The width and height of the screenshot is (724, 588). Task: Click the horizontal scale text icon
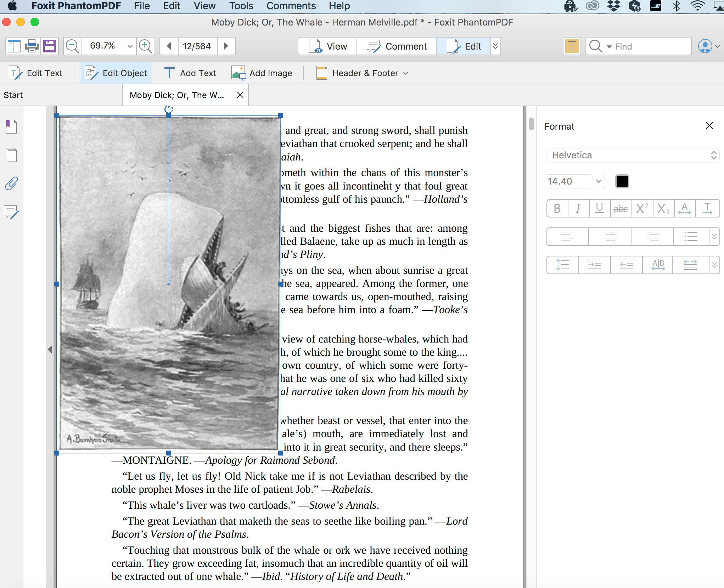pos(707,208)
